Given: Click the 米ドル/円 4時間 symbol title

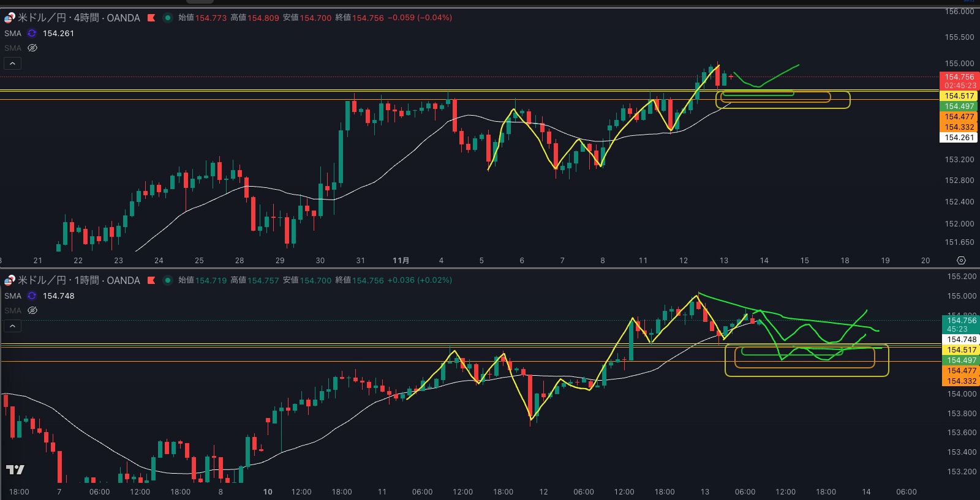Looking at the screenshot, I should coord(78,18).
